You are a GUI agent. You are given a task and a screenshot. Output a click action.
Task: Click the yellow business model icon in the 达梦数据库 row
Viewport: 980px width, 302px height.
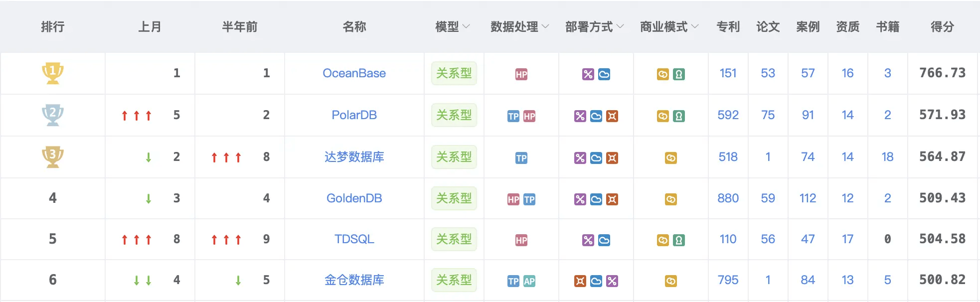(670, 158)
